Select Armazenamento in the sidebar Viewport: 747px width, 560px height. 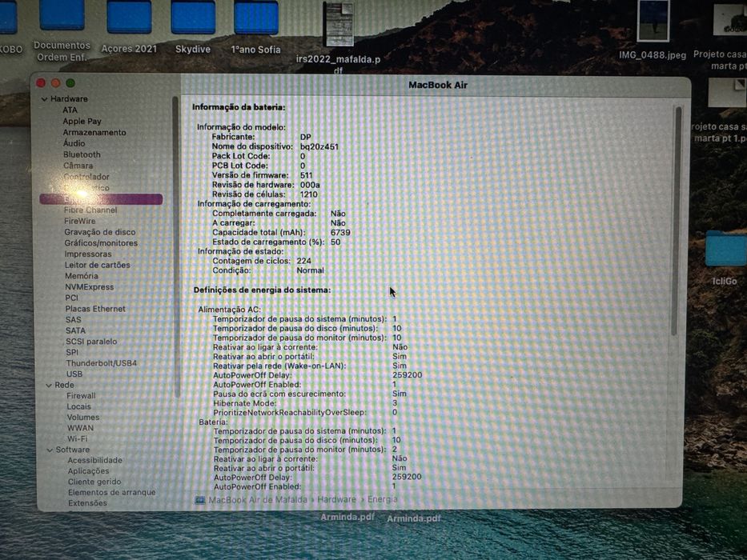click(94, 132)
